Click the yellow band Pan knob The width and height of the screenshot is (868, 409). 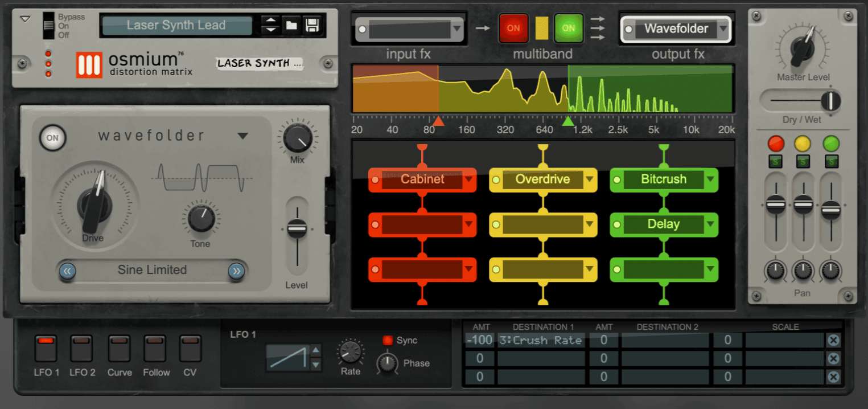[803, 270]
